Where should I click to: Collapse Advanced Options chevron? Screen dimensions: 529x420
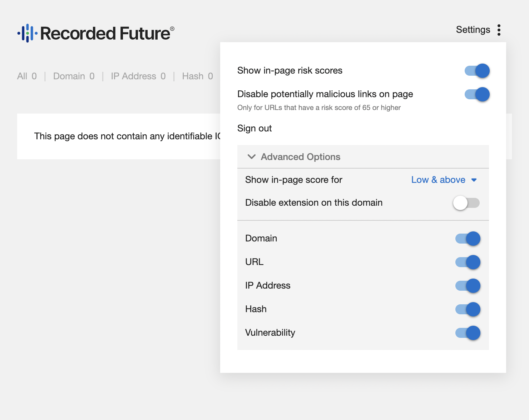(x=252, y=157)
